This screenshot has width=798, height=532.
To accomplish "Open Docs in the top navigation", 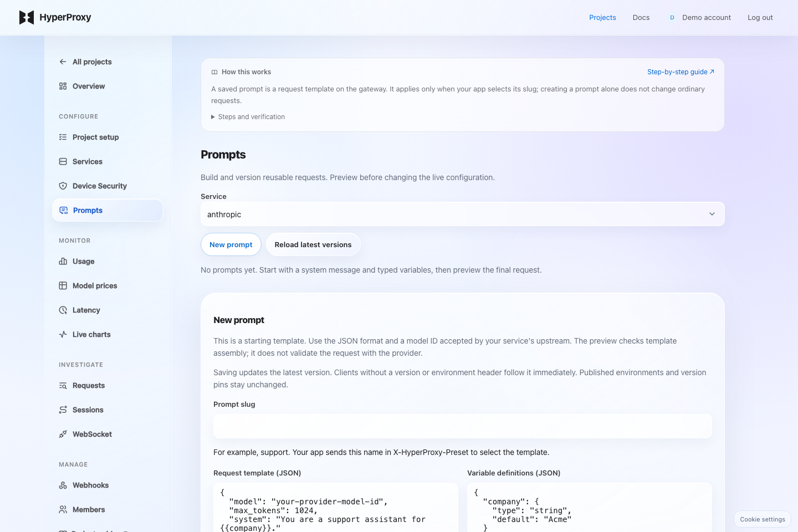I will [641, 18].
